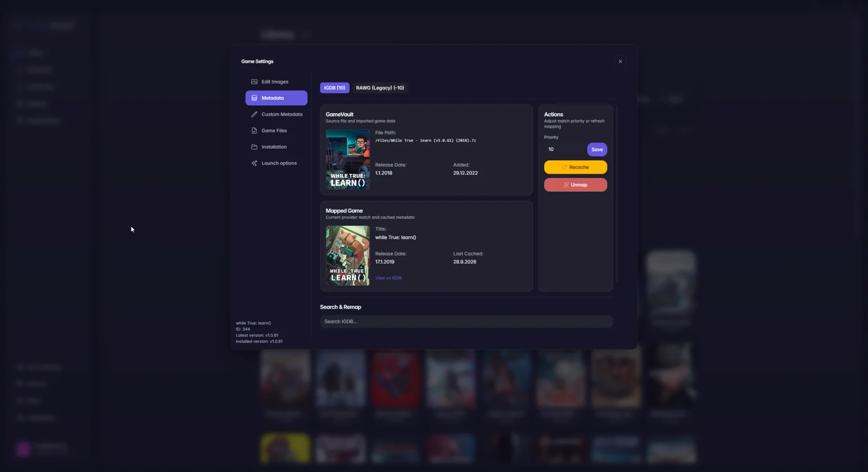Click the release date 1.1.2018
Image resolution: width=868 pixels, height=472 pixels.
384,173
